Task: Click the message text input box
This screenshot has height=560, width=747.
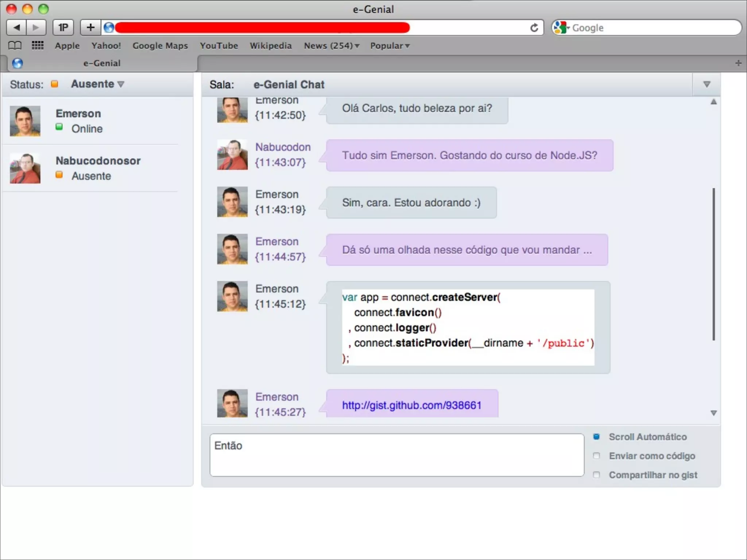Action: coord(396,455)
